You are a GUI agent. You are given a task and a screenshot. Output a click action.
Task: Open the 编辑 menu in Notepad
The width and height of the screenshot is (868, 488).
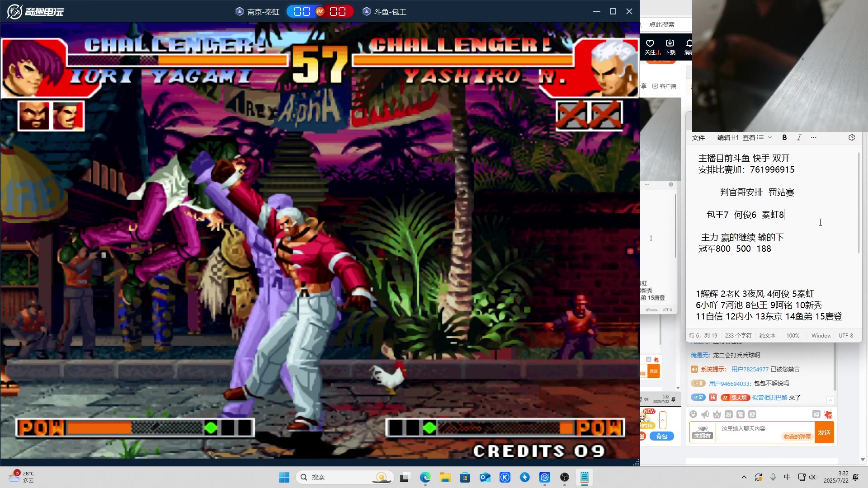tap(724, 138)
